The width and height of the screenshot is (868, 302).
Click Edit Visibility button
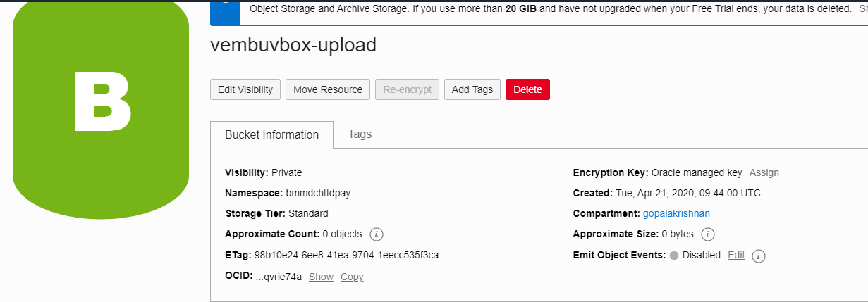(245, 89)
